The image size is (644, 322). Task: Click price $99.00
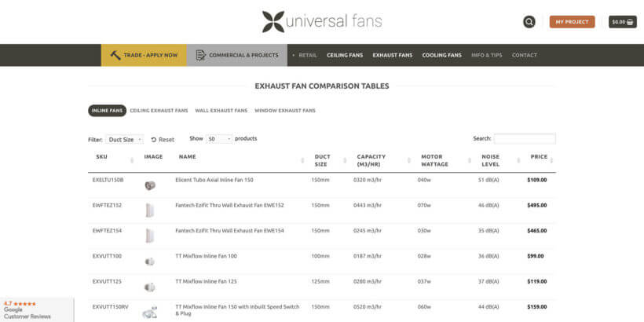point(535,256)
